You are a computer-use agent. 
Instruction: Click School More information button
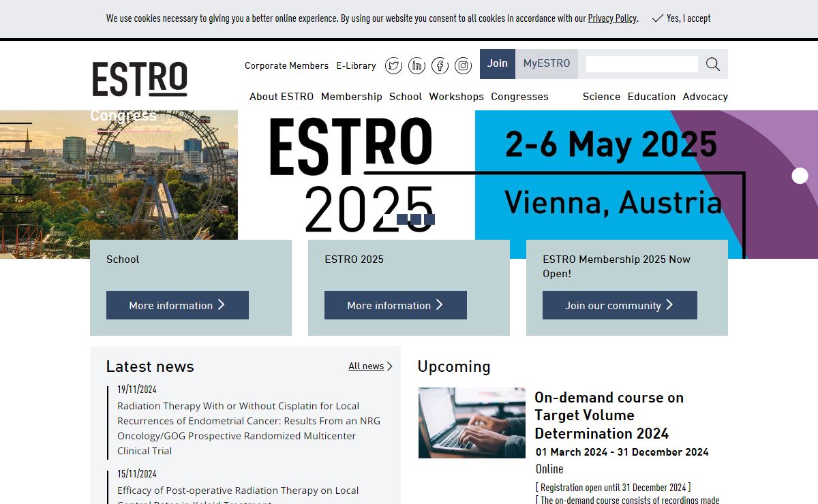tap(177, 305)
